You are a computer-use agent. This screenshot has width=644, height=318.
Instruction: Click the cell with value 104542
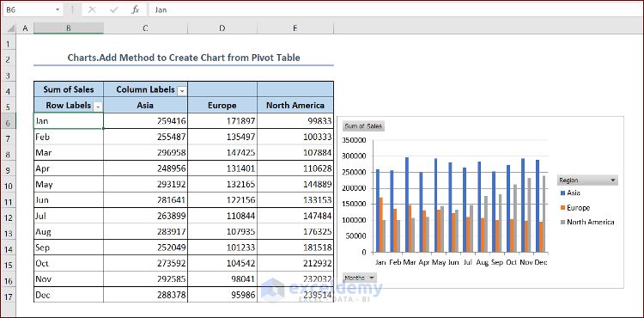222,263
